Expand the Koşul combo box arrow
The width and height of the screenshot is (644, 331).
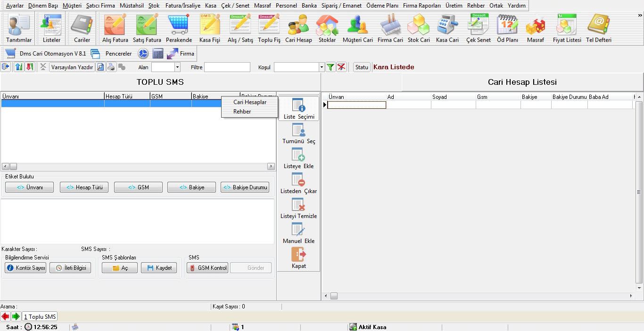pos(322,67)
